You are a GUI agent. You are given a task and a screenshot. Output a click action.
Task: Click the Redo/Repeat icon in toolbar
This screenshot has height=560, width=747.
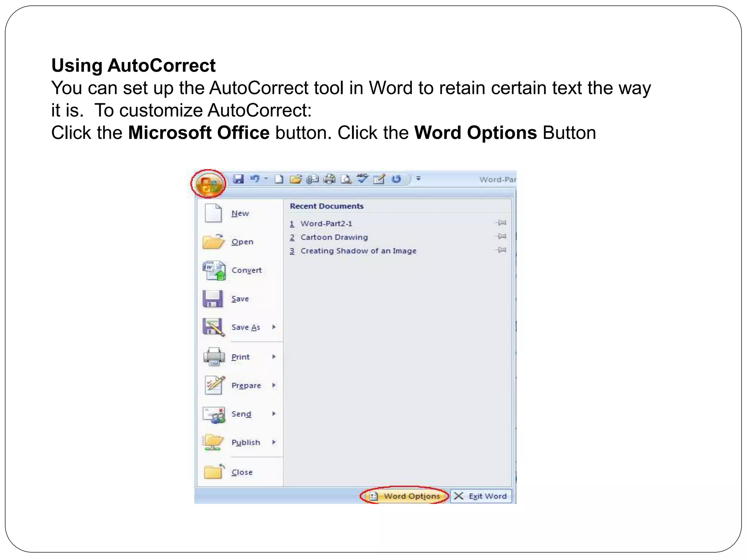396,179
